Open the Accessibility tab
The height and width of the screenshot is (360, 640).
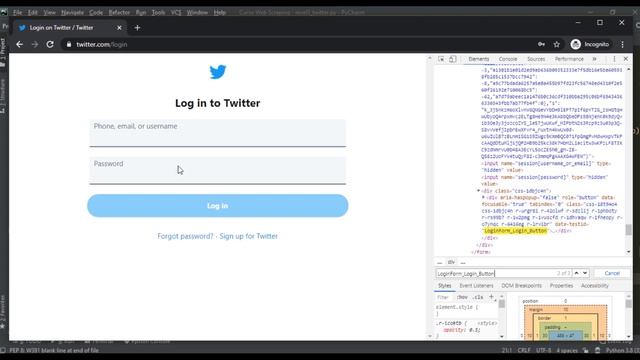click(x=595, y=286)
